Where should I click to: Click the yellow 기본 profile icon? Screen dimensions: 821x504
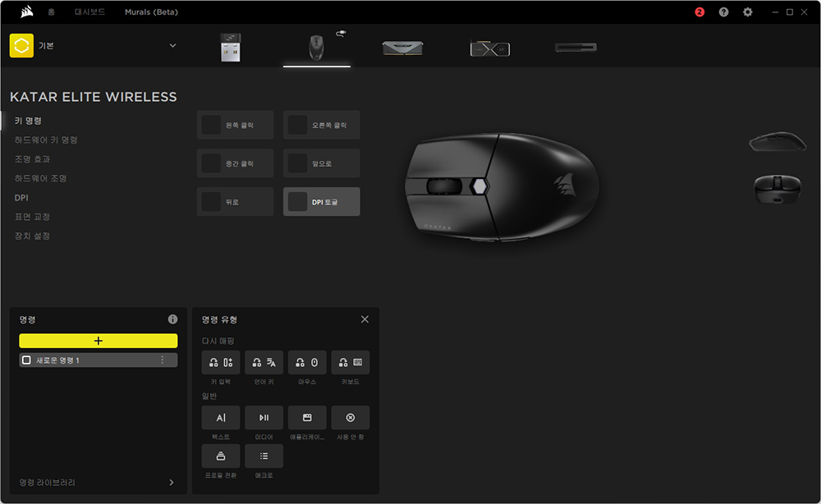[21, 45]
